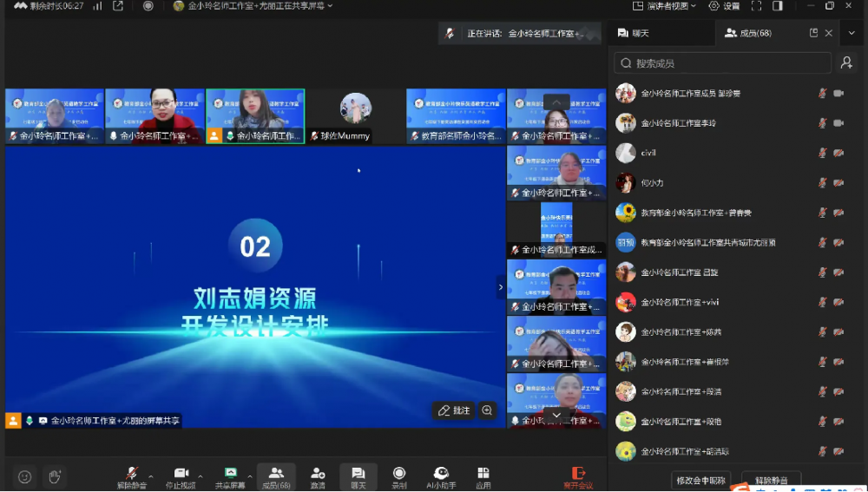Select member civil in the list

[x=735, y=153]
